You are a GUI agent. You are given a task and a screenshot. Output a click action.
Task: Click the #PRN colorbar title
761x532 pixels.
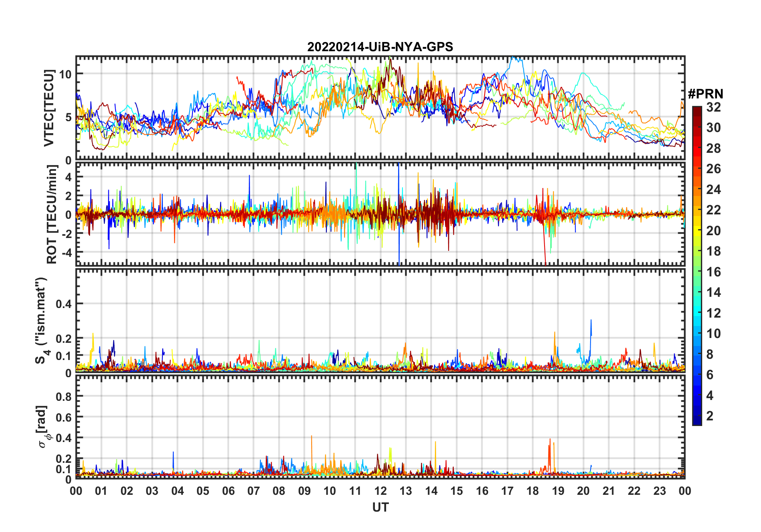tap(706, 94)
